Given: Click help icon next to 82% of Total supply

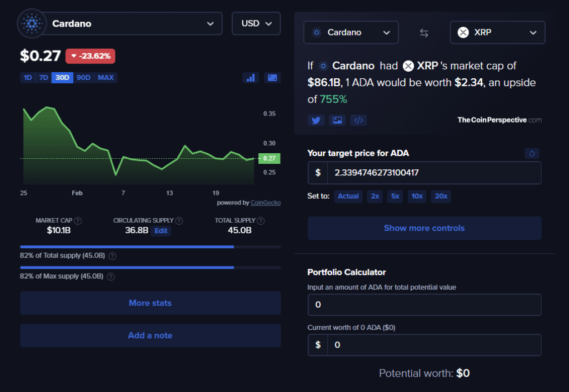Looking at the screenshot, I should (x=113, y=256).
